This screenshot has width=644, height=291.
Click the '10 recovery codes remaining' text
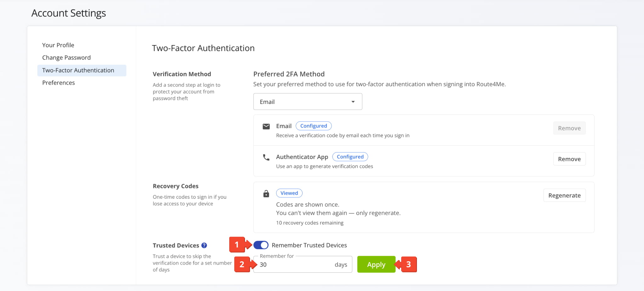click(x=310, y=223)
